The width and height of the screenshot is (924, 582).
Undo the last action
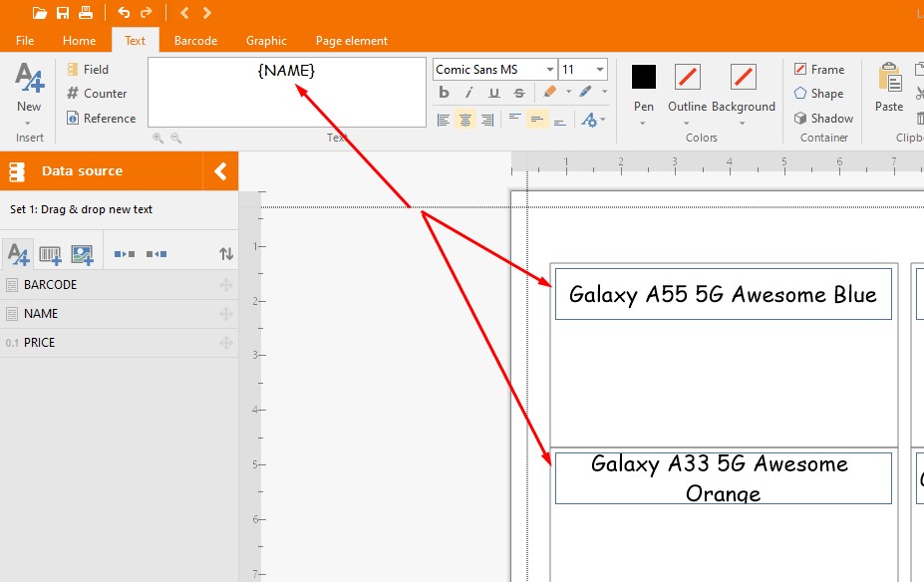coord(124,13)
